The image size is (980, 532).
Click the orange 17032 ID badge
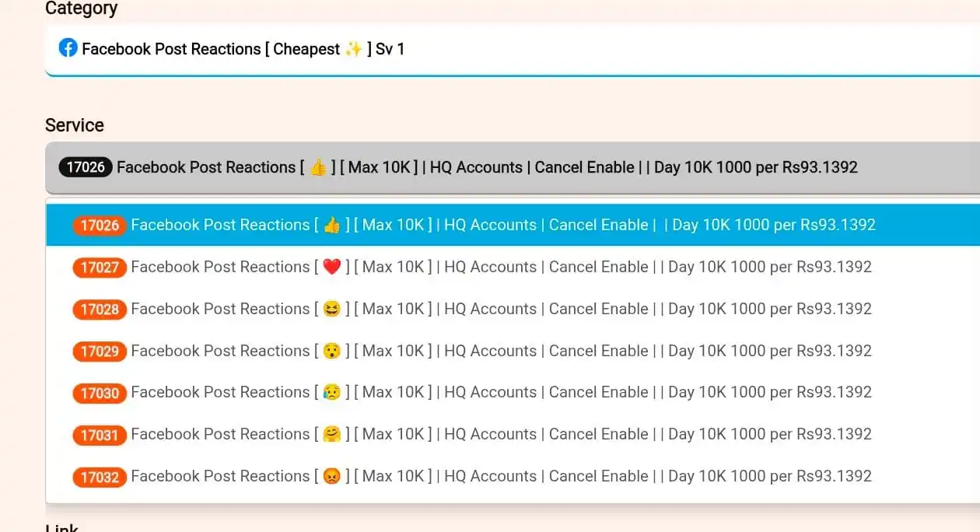[x=100, y=477]
